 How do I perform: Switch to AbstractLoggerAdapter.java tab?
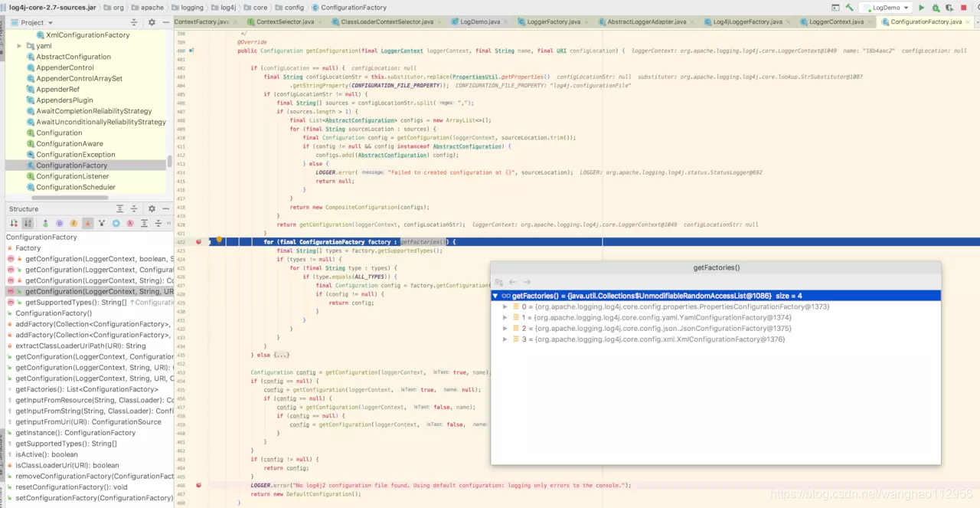tap(647, 21)
